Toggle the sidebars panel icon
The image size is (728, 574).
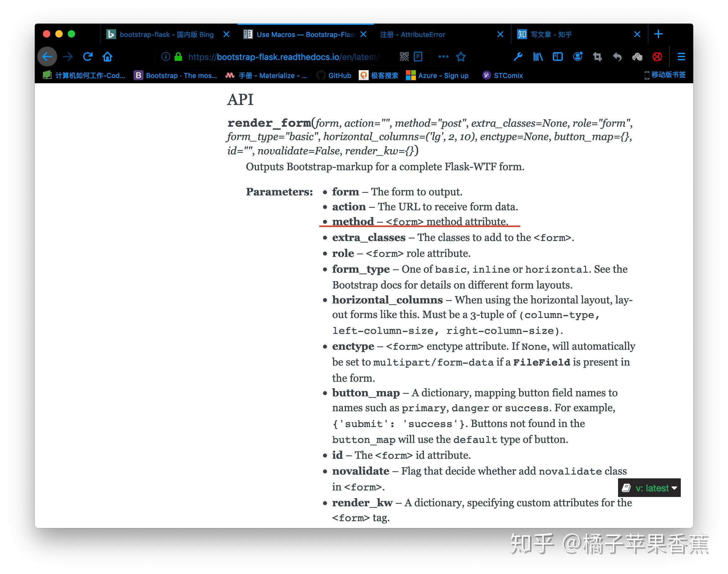[x=558, y=57]
